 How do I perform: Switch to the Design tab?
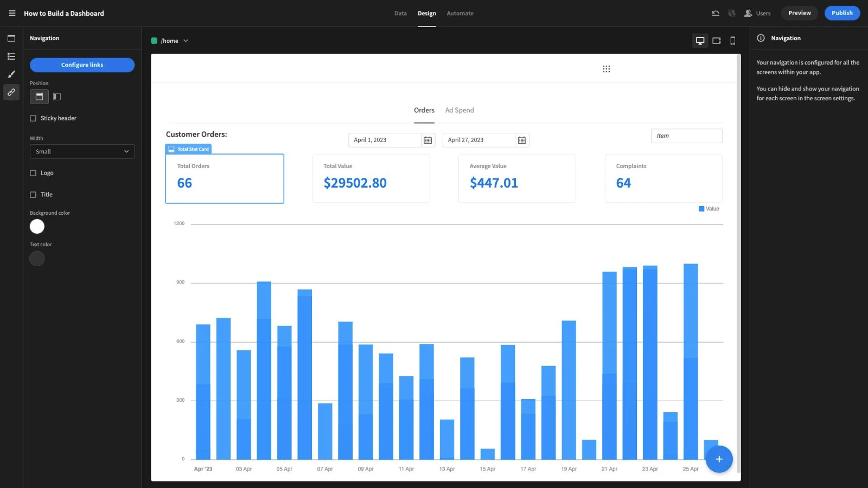pyautogui.click(x=427, y=13)
